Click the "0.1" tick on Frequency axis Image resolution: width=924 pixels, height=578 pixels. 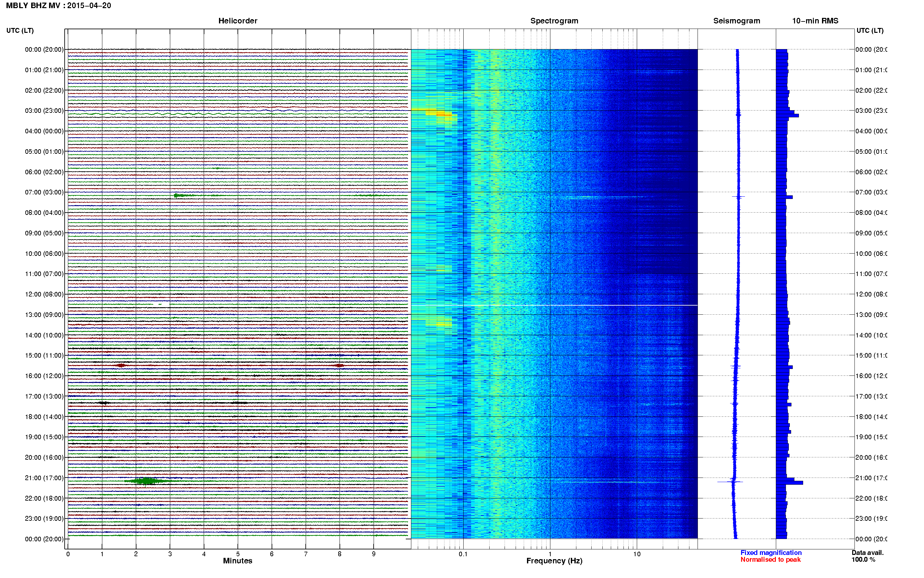pos(463,554)
